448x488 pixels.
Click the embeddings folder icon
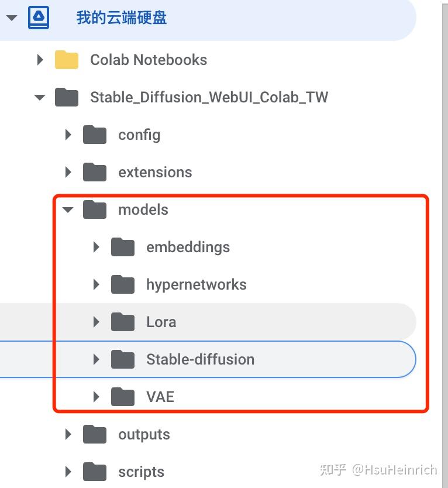click(123, 247)
